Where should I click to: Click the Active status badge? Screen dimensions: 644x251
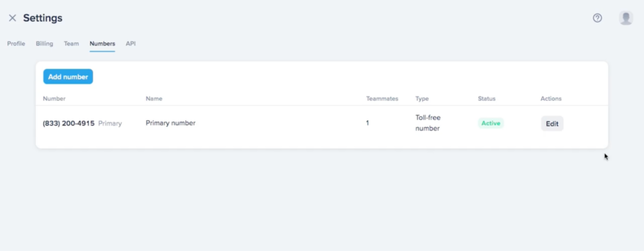[x=491, y=123]
